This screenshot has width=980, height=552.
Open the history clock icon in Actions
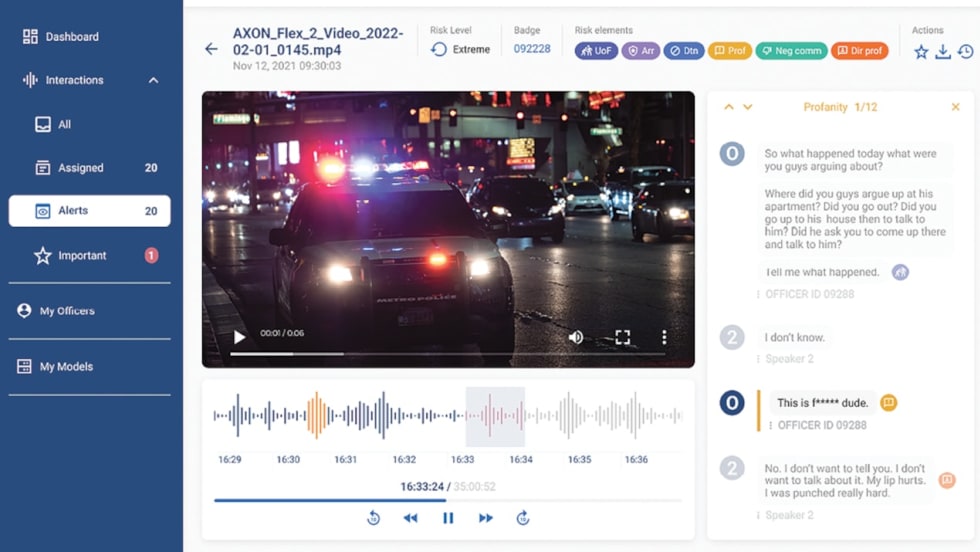point(965,52)
